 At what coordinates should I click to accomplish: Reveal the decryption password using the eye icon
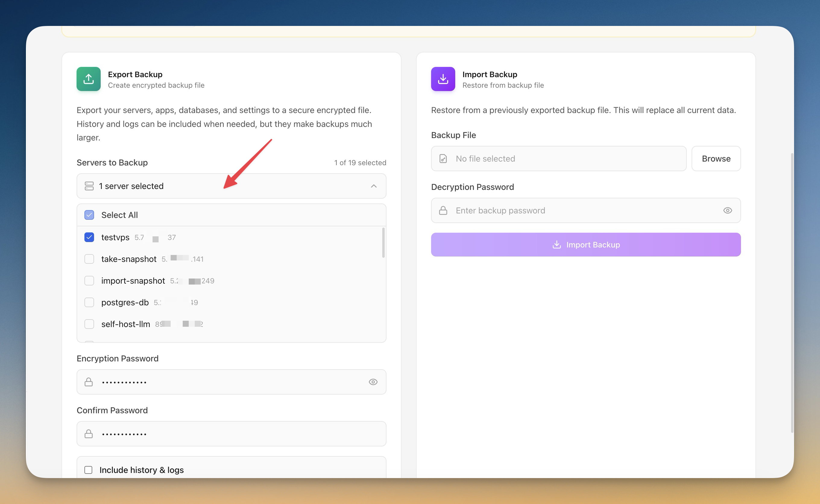[x=727, y=210]
